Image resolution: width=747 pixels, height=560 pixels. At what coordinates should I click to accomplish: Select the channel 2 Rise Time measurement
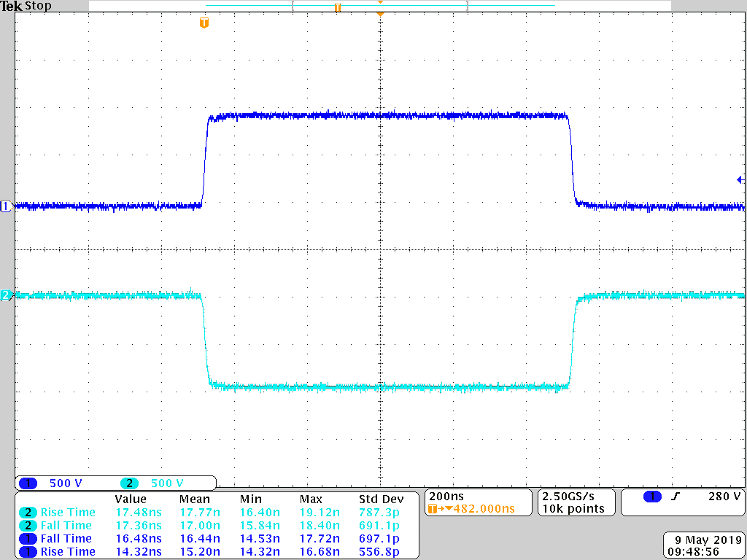pos(67,513)
